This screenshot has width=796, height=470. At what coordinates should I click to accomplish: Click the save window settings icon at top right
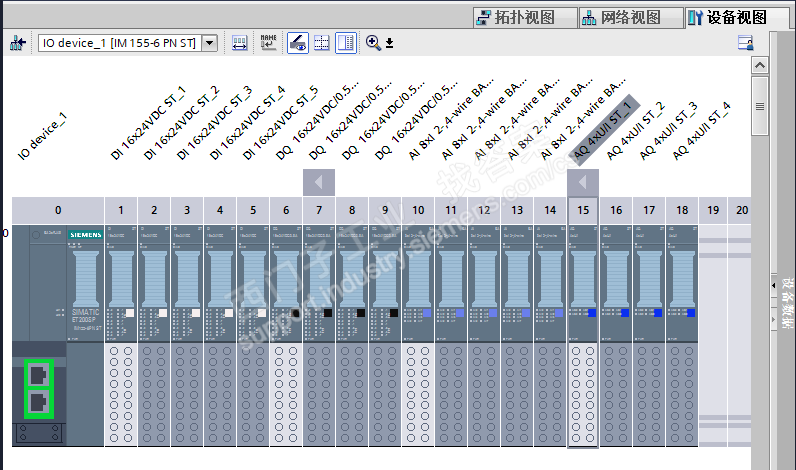coord(746,43)
